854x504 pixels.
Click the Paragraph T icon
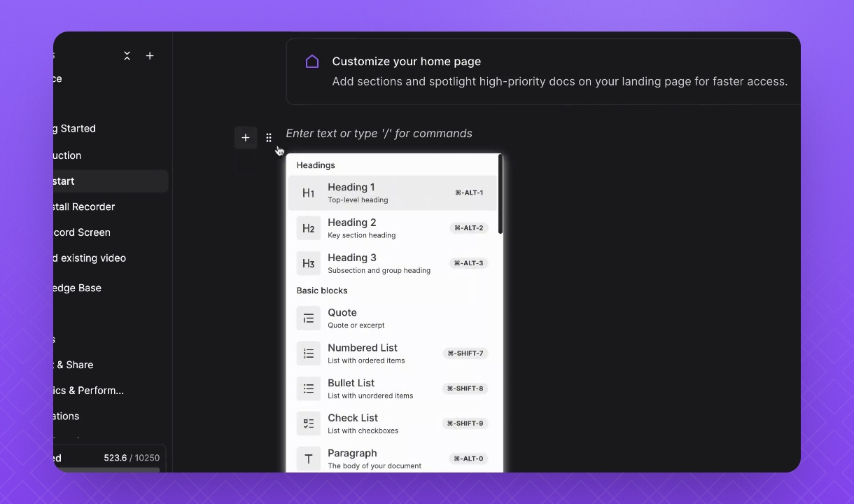click(x=308, y=458)
